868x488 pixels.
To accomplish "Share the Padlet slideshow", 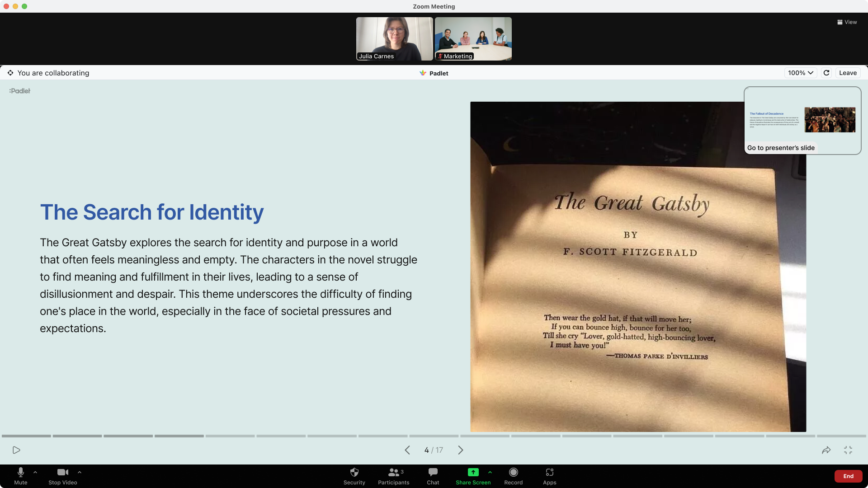I will click(826, 450).
